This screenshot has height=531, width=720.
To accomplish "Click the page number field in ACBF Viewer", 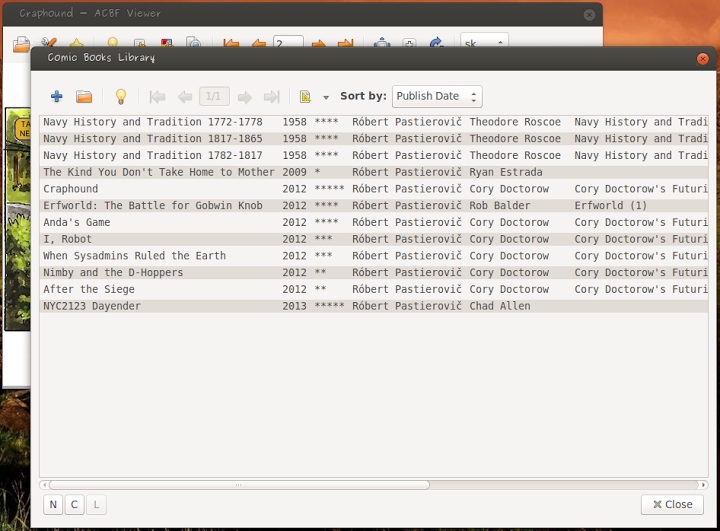I will [288, 41].
